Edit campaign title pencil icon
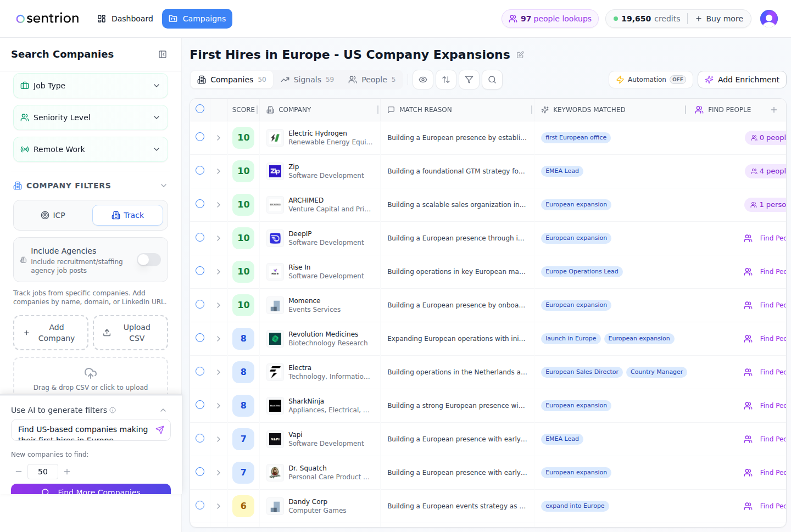The height and width of the screenshot is (532, 791). 520,55
